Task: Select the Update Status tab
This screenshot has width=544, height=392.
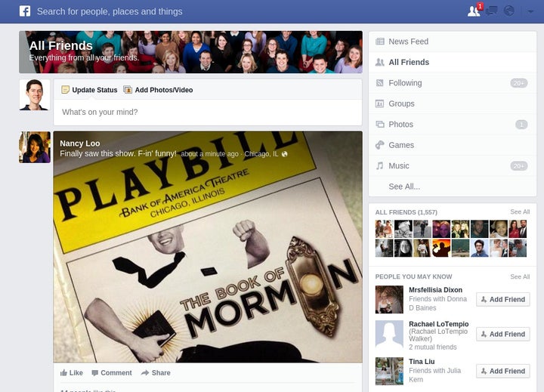Action: click(x=89, y=90)
